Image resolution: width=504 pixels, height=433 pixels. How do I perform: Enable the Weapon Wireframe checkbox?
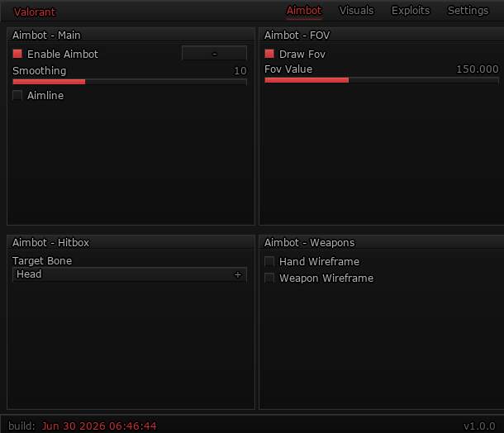click(x=269, y=278)
